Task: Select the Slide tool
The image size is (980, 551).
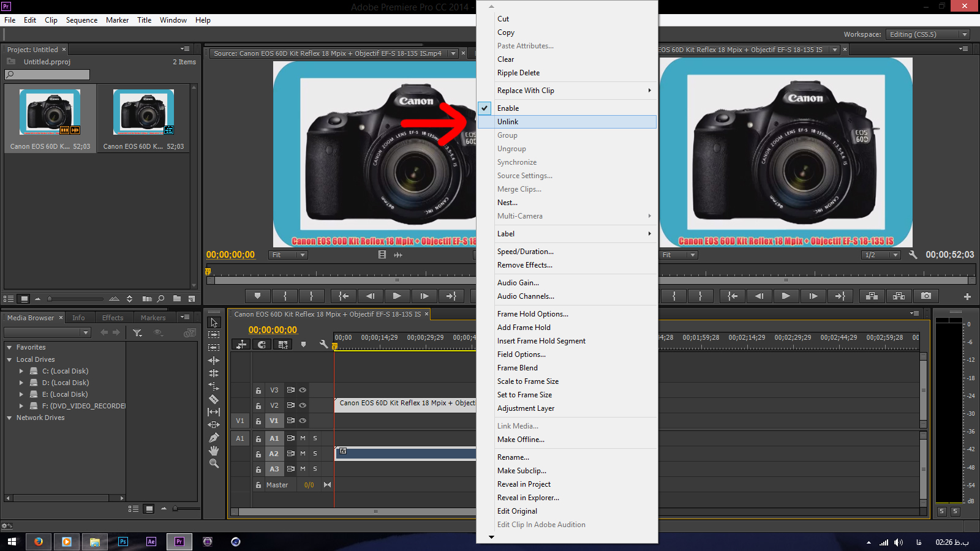Action: pos(214,425)
